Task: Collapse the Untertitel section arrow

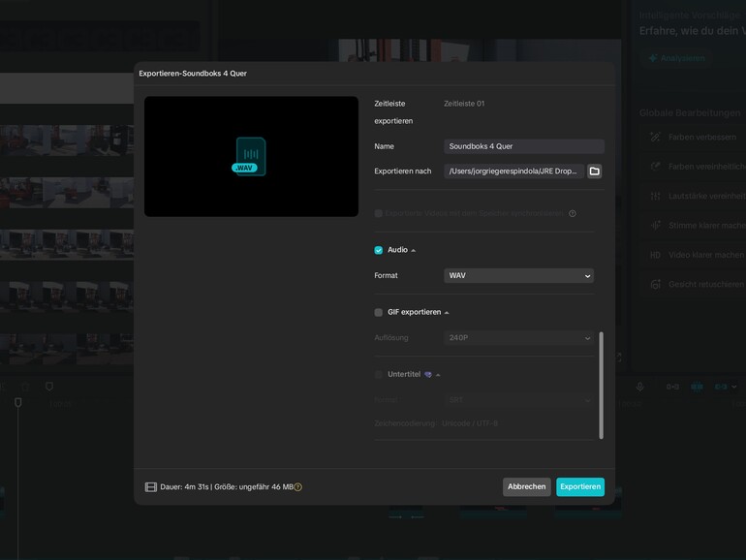Action: click(438, 375)
